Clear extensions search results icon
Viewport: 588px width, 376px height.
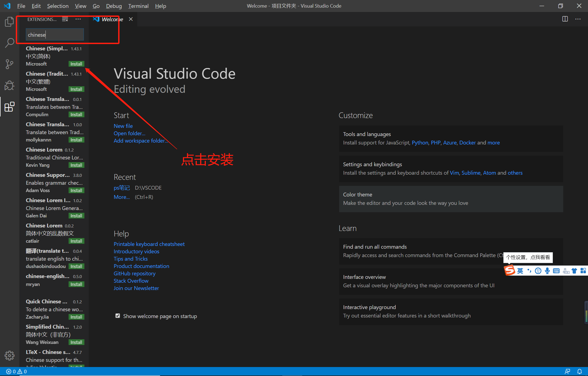(x=65, y=19)
